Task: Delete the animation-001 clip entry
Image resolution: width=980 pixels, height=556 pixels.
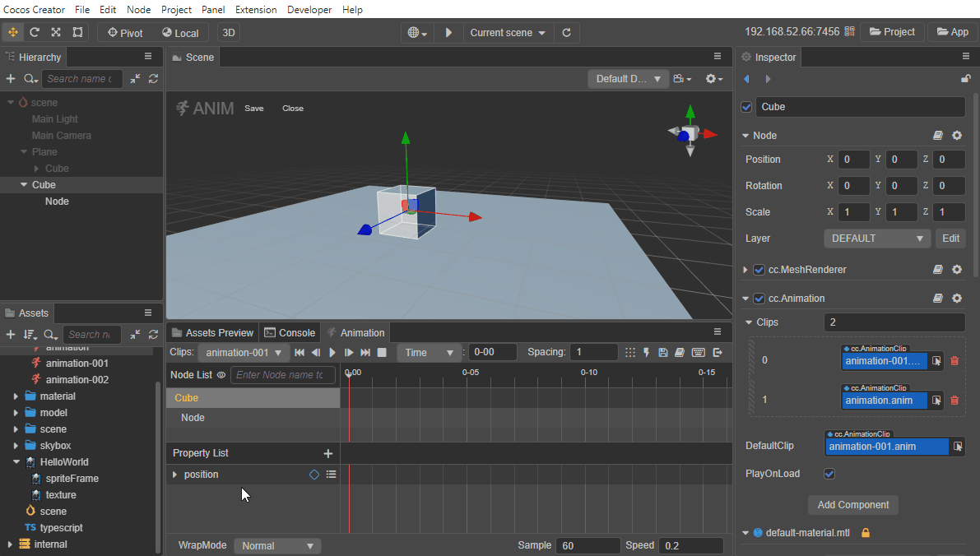Action: [x=954, y=361]
